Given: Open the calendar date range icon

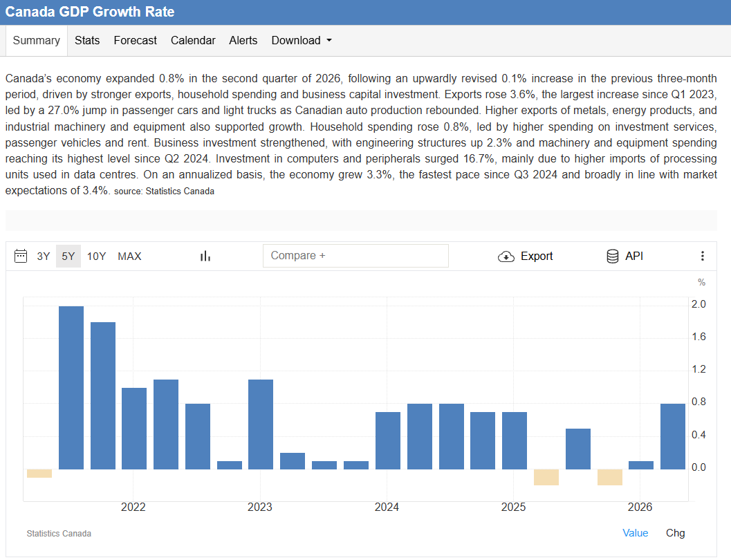Looking at the screenshot, I should click(x=21, y=256).
